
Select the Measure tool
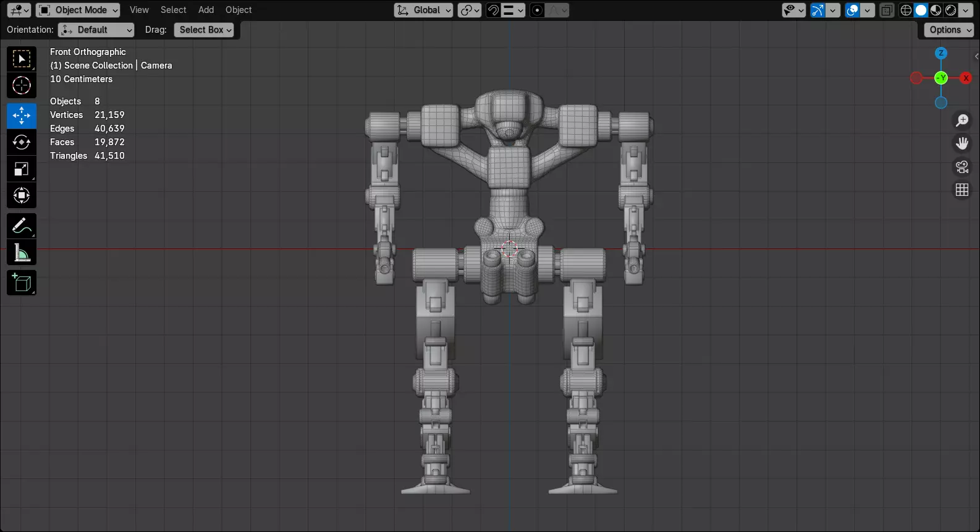[x=22, y=253]
